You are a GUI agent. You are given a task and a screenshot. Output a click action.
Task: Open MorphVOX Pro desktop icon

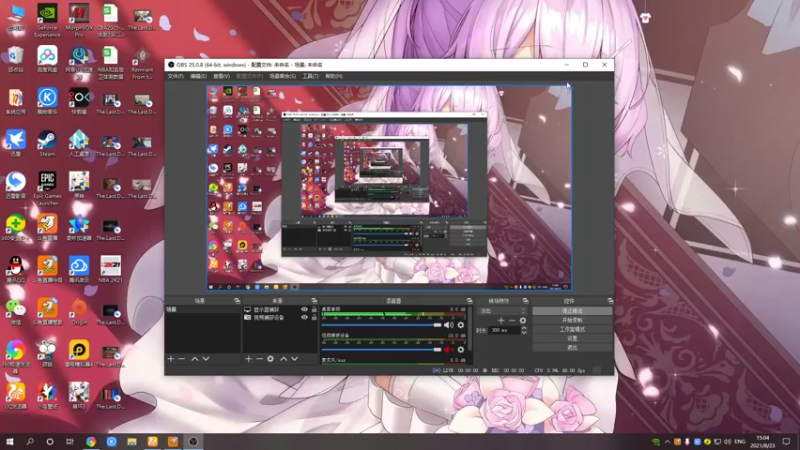(79, 20)
